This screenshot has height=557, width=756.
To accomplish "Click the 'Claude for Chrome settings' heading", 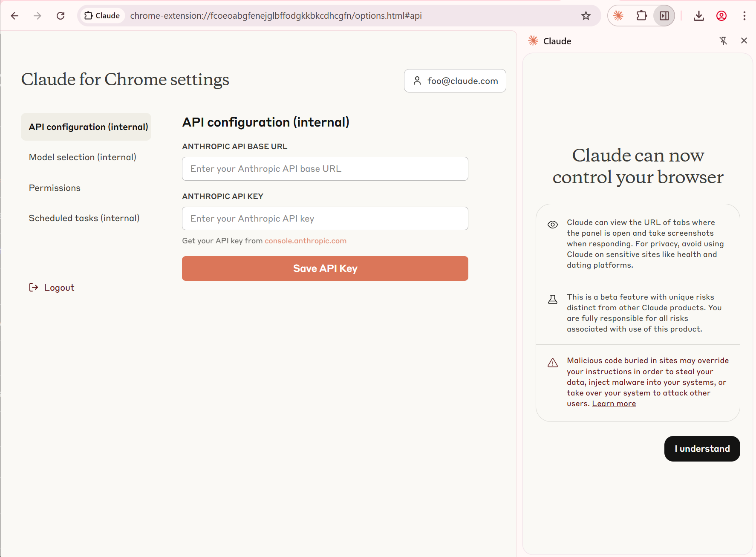I will (x=125, y=80).
